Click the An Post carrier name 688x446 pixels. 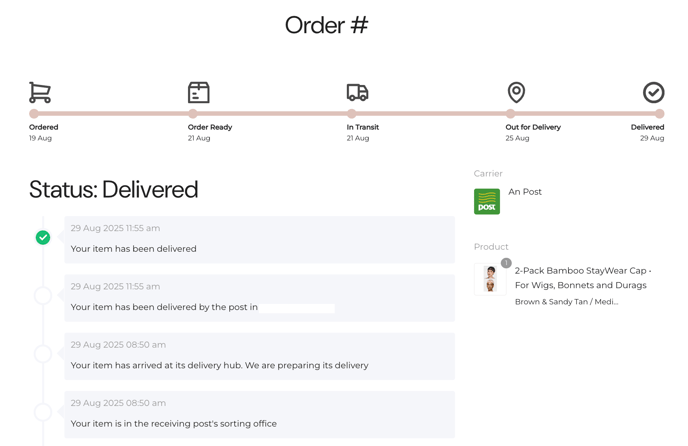pos(525,192)
